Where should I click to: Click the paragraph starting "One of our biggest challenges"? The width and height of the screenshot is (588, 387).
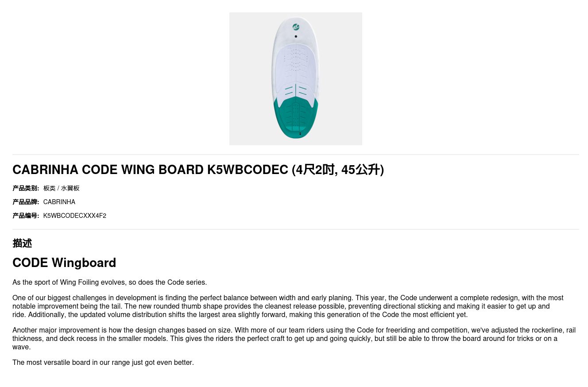click(x=288, y=306)
